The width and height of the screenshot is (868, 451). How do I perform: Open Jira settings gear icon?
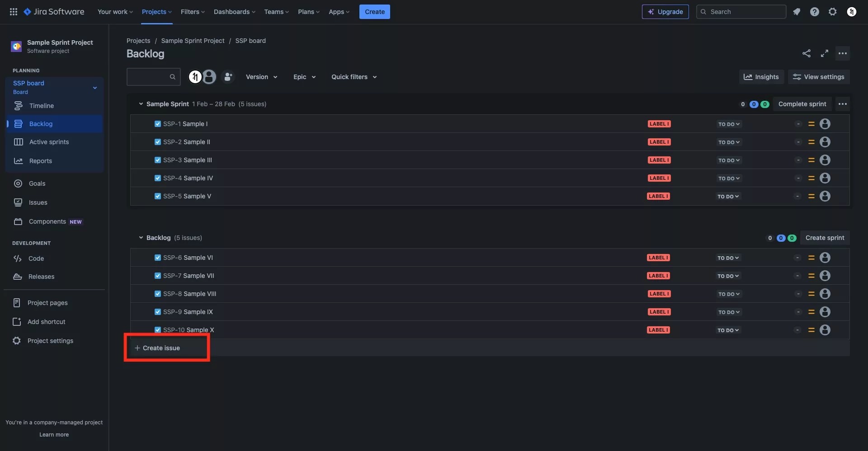pos(833,12)
